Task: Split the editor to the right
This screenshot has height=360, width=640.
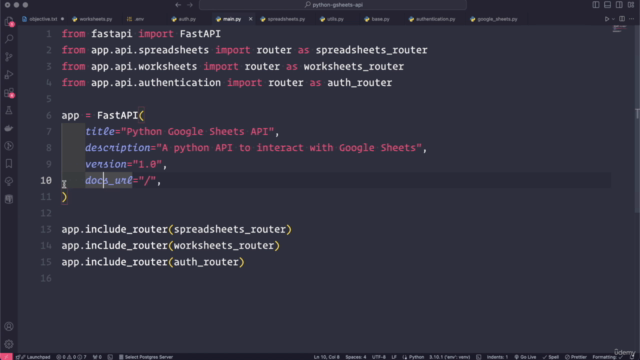Action: (622, 19)
